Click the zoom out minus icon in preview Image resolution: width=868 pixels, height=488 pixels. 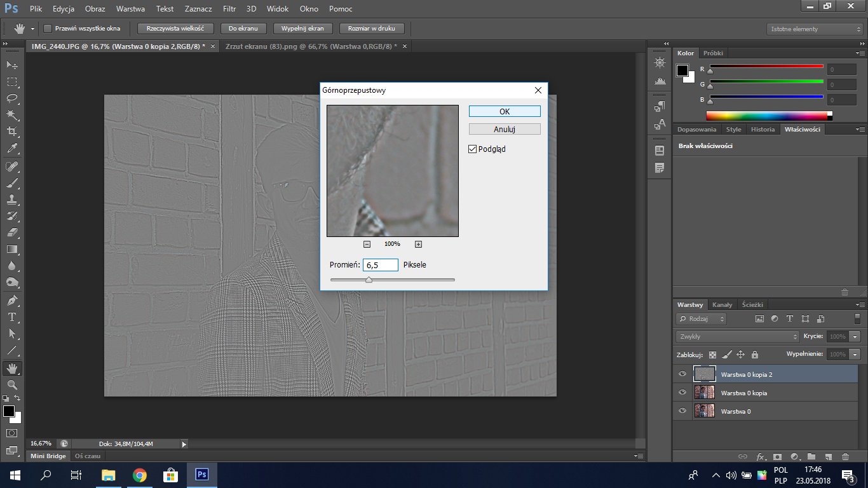[367, 245]
